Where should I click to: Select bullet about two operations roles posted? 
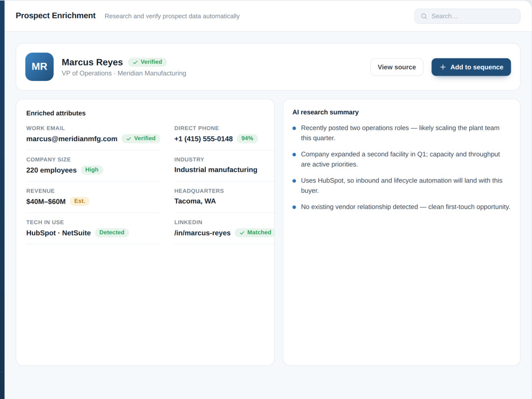[400, 133]
